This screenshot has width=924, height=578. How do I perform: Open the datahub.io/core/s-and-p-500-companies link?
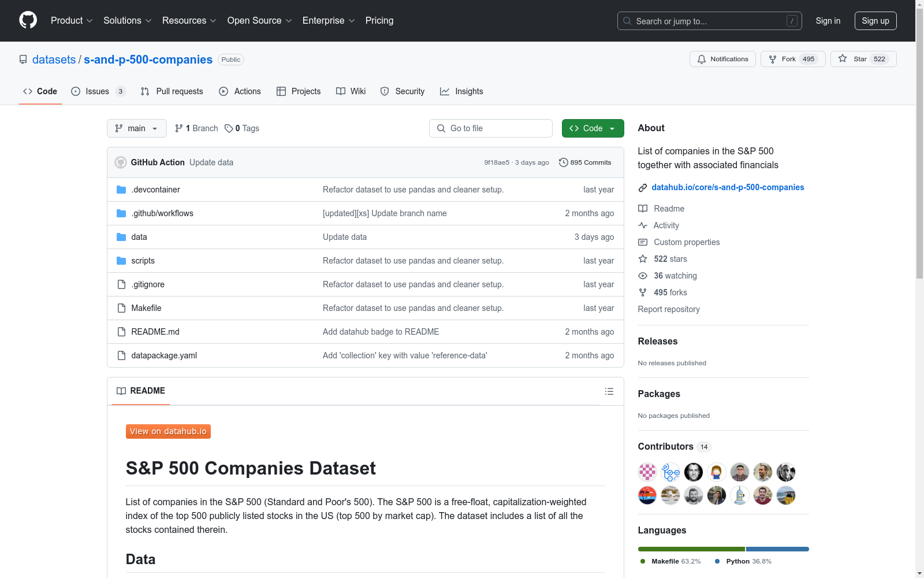click(728, 187)
